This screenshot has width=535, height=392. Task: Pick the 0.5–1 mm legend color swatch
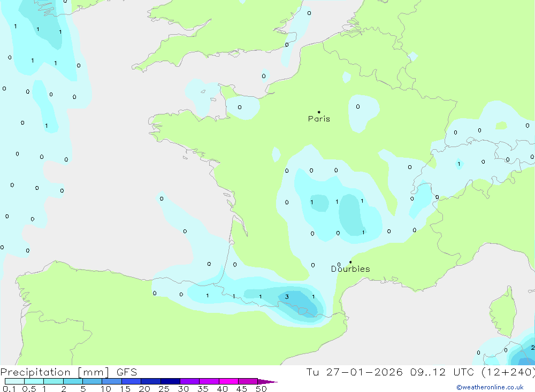tap(34, 381)
